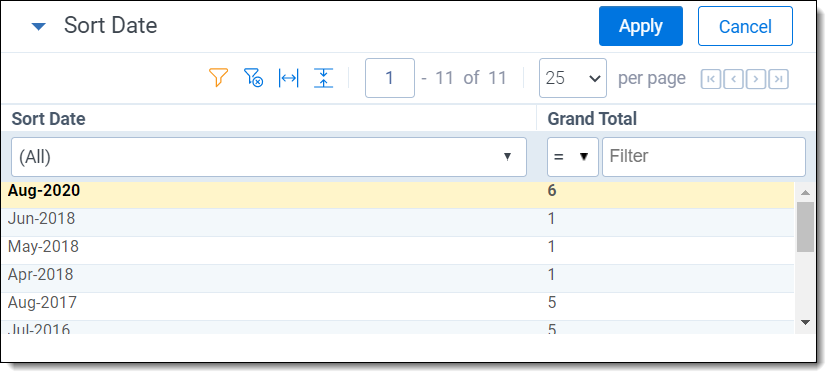
Task: Go to previous page arrow
Action: coord(733,79)
